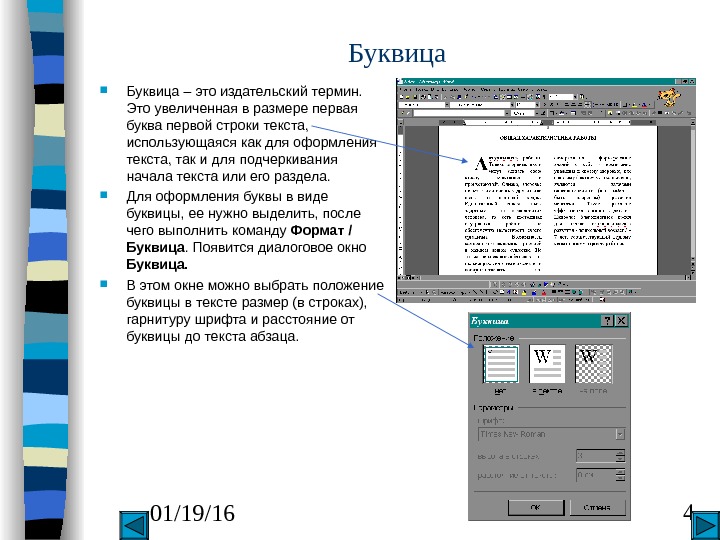
Task: Click the font color icon in Word toolbar
Action: 644,105
